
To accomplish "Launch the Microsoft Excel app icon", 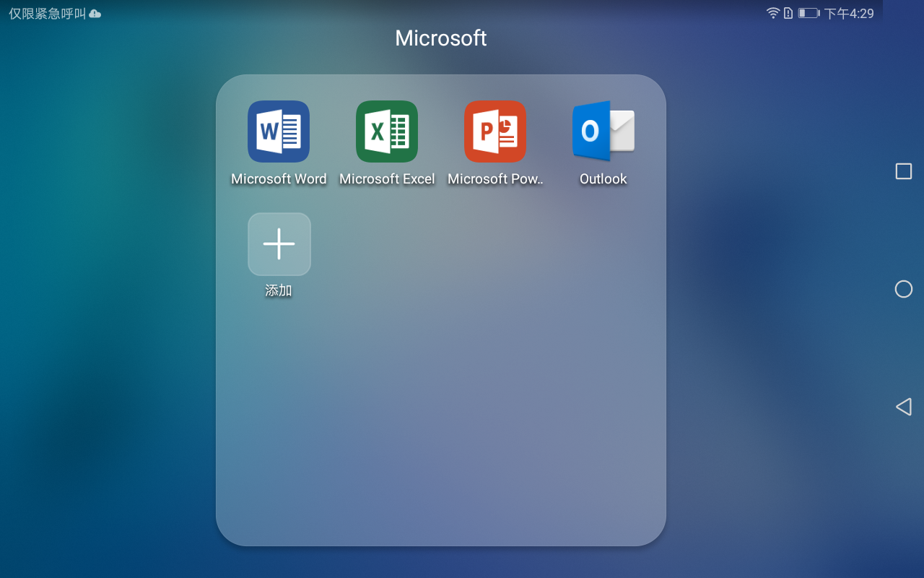I will [x=387, y=131].
